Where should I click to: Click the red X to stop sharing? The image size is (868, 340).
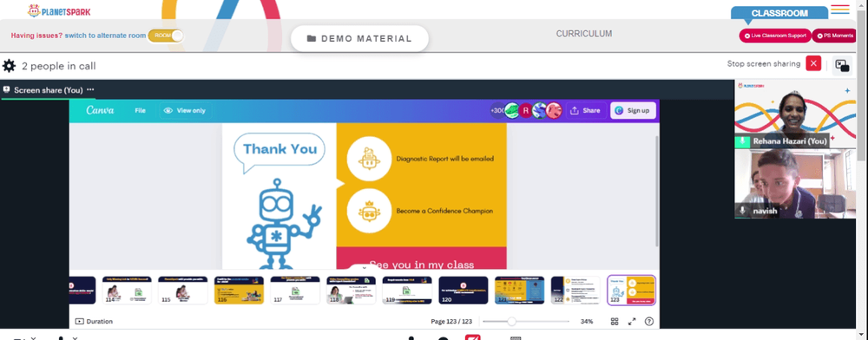click(813, 63)
